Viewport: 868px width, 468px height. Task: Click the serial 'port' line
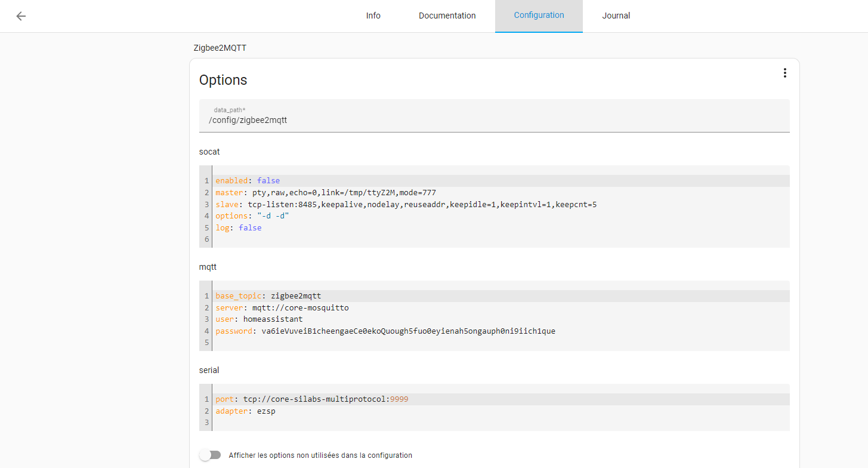(311, 399)
